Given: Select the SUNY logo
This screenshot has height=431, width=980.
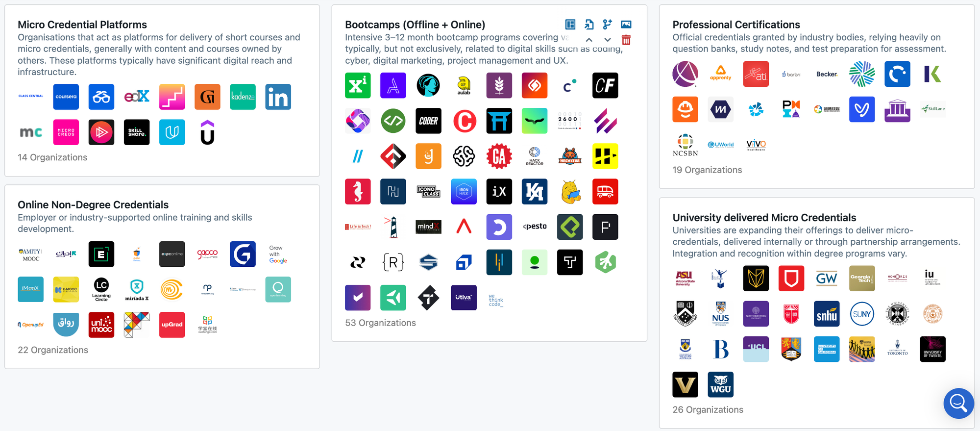Looking at the screenshot, I should (862, 314).
